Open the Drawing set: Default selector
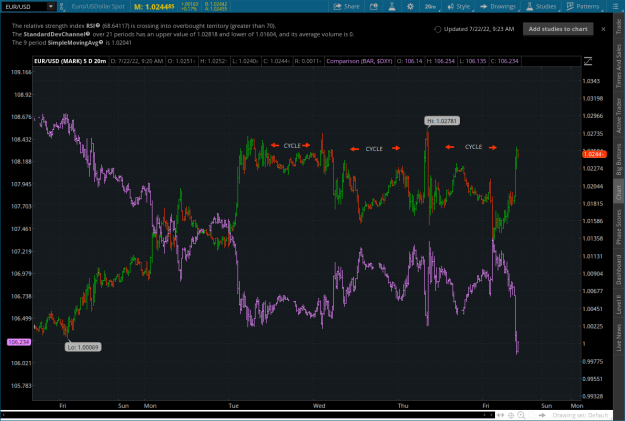The image size is (625, 421). pos(580,415)
